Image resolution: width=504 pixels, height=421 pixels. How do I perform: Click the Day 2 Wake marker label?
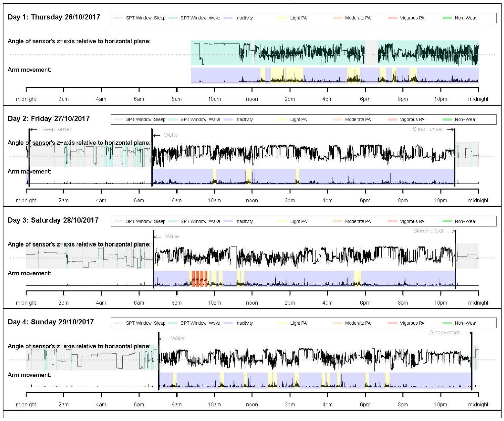click(171, 135)
